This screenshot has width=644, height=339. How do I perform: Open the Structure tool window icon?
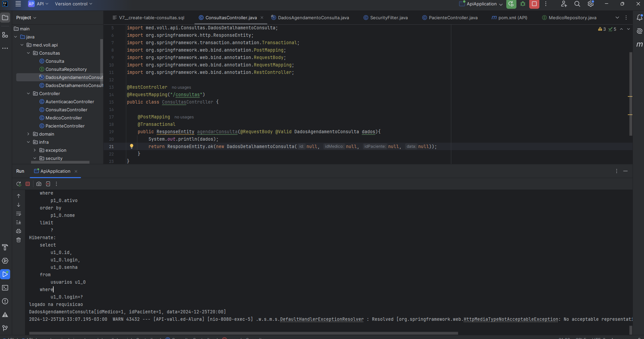point(5,35)
